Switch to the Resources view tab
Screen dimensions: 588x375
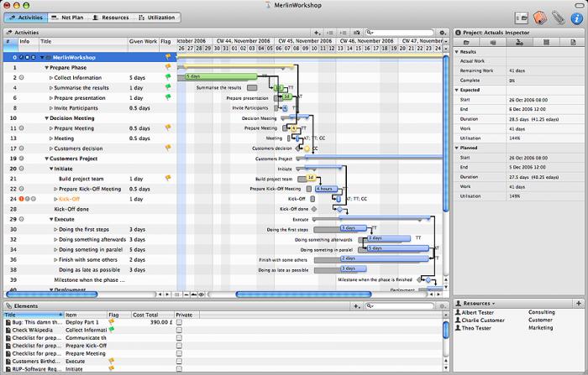111,18
